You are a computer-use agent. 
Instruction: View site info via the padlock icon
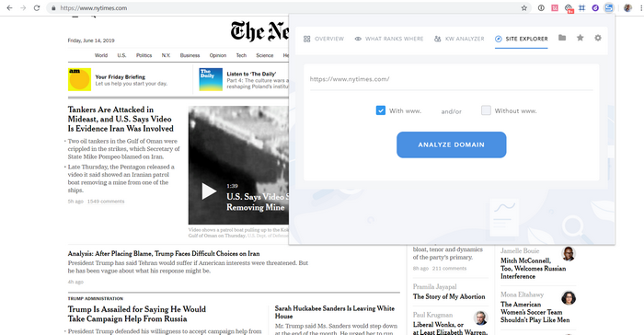tap(53, 7)
